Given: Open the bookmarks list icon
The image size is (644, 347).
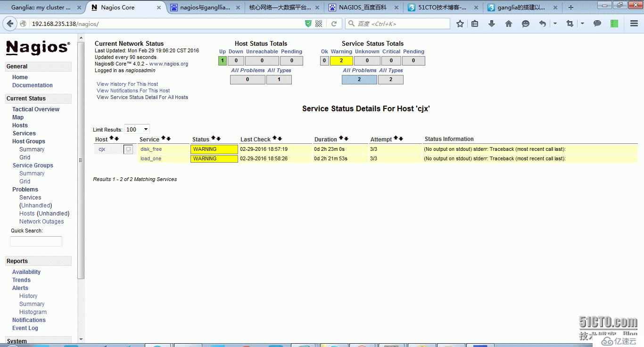Looking at the screenshot, I should pos(475,24).
